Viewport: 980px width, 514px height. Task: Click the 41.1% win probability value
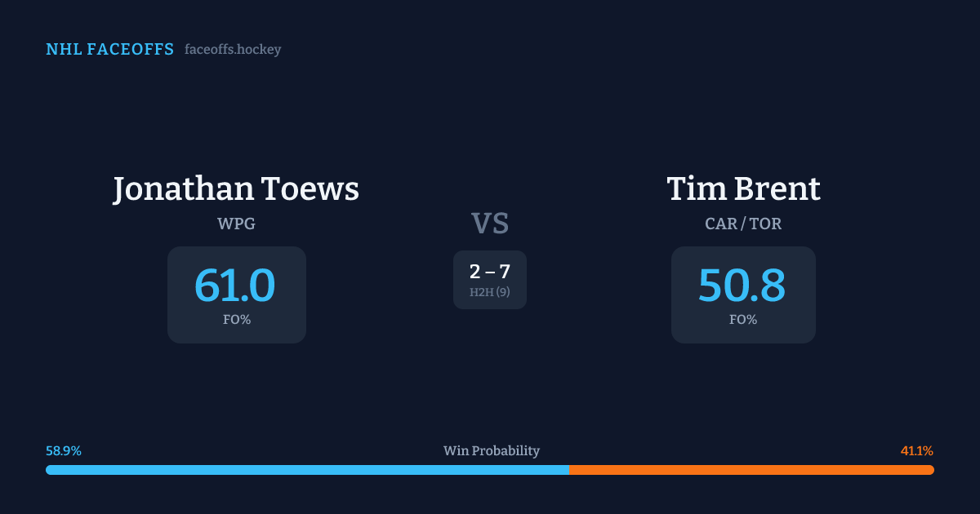click(916, 451)
